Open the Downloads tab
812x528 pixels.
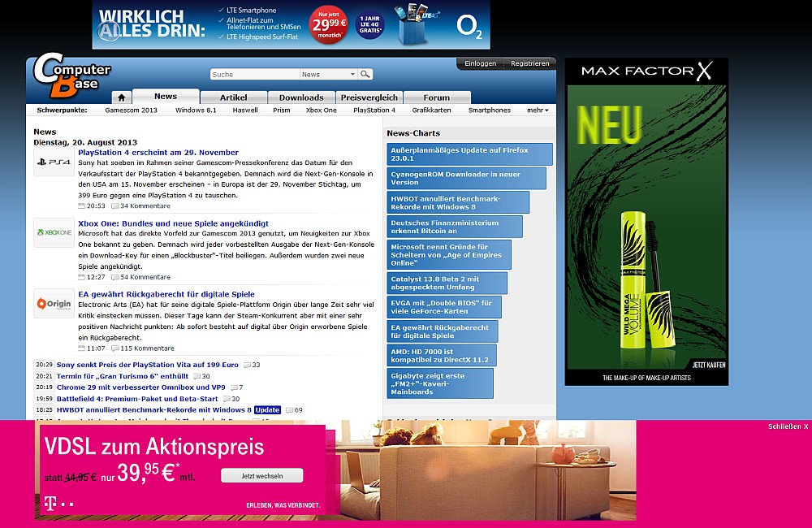coord(301,97)
